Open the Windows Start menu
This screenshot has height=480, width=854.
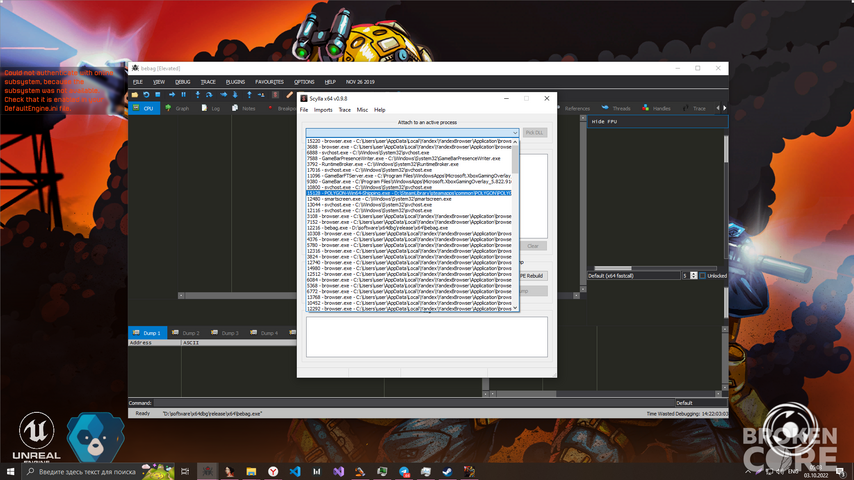(10, 472)
